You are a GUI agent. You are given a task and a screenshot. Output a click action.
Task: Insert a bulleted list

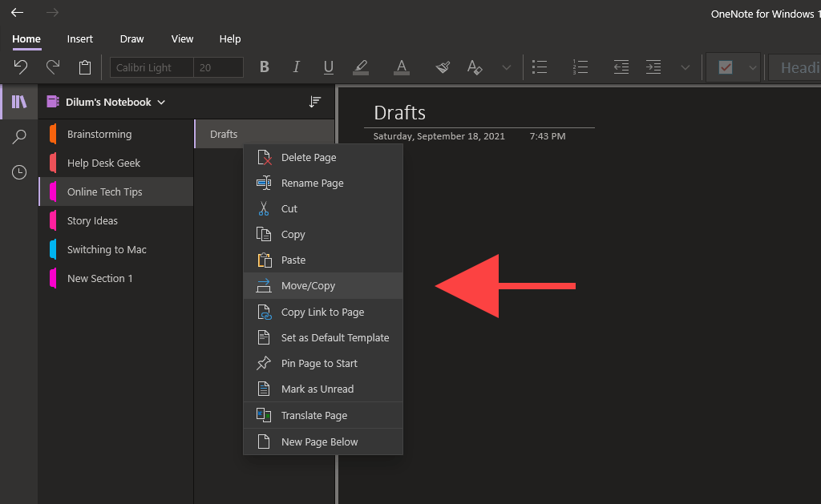(x=540, y=67)
